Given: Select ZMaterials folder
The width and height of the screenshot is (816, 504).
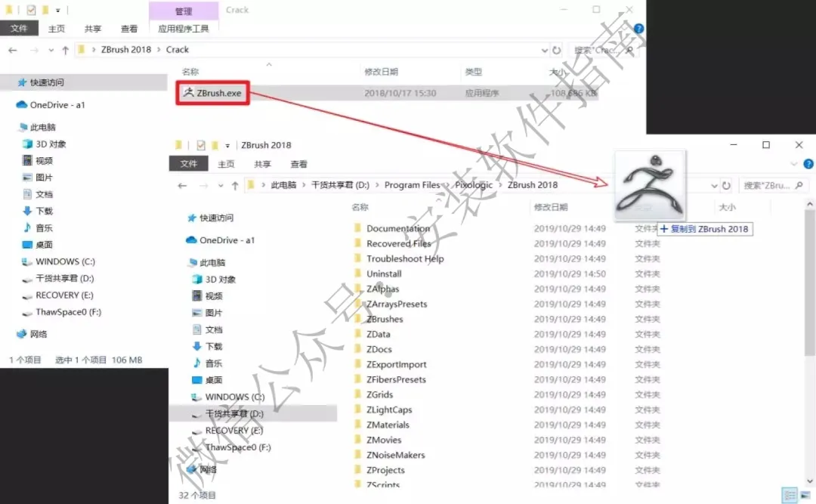Looking at the screenshot, I should 388,425.
